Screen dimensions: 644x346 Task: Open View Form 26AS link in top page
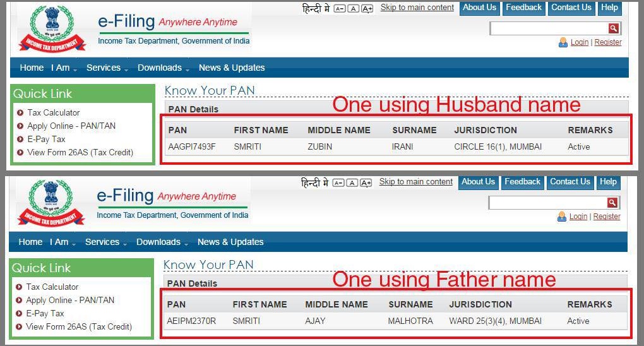point(80,152)
